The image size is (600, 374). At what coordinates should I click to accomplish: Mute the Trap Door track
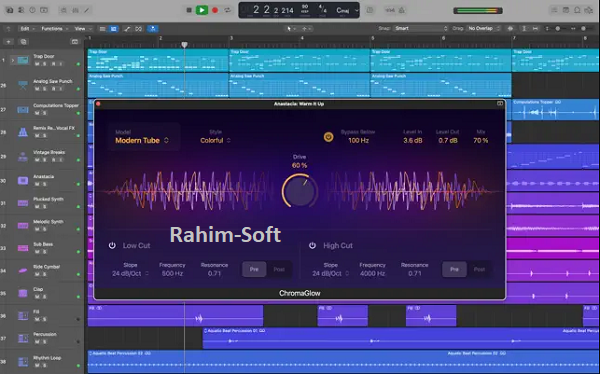click(x=37, y=64)
